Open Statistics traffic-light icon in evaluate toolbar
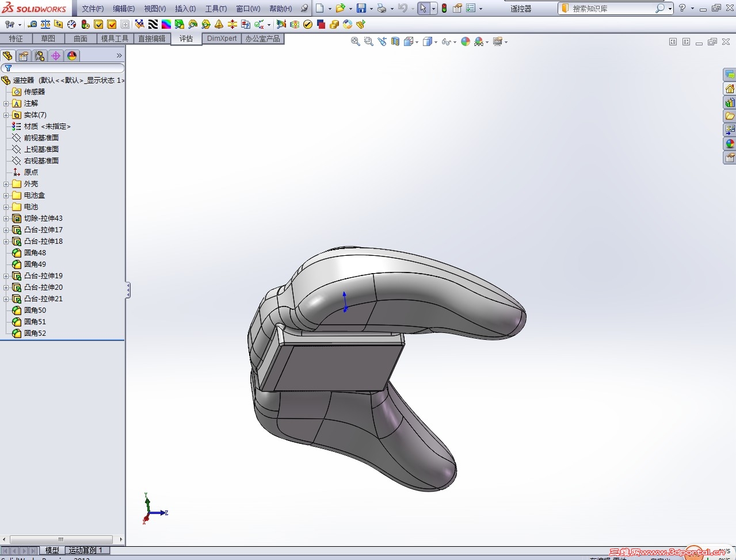 click(85, 24)
